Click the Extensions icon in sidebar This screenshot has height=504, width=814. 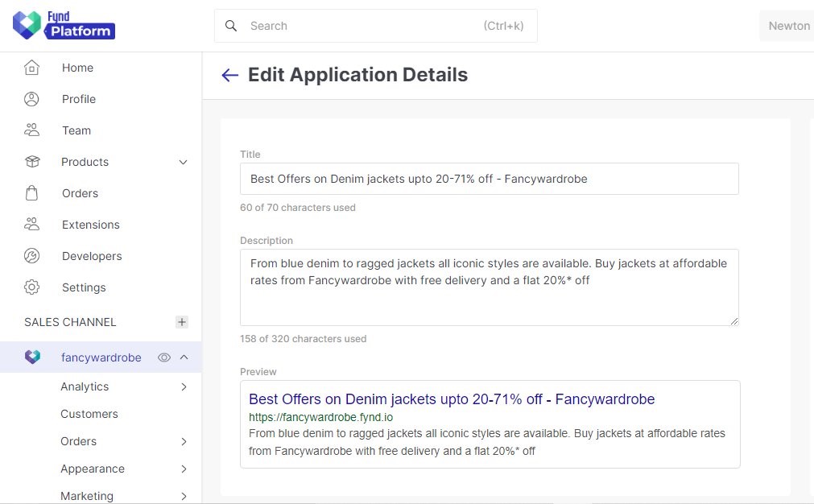pos(31,225)
